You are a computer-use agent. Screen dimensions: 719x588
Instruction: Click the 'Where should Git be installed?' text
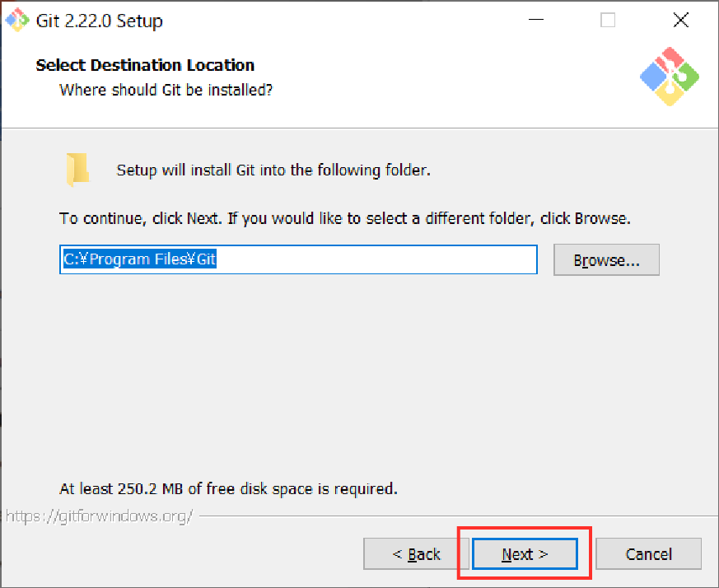[166, 89]
